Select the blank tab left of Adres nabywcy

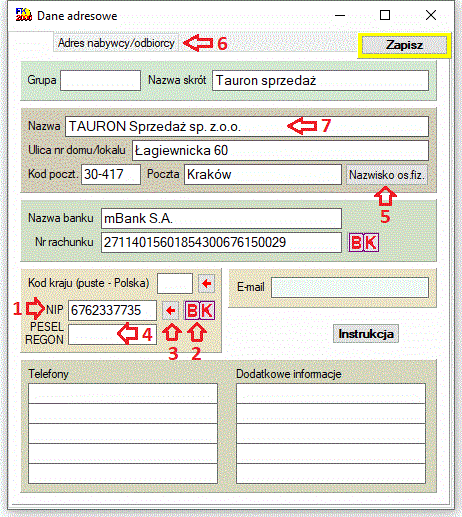[x=31, y=42]
